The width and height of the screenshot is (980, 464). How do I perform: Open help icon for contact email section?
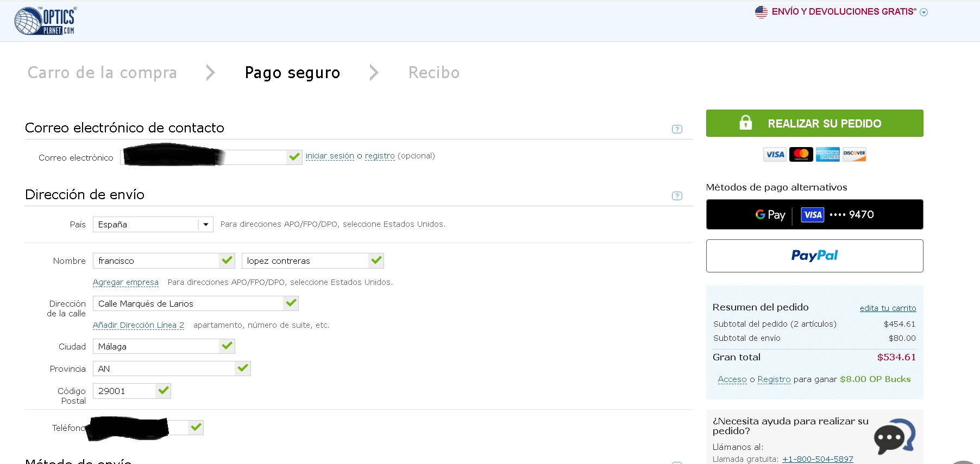[676, 129]
